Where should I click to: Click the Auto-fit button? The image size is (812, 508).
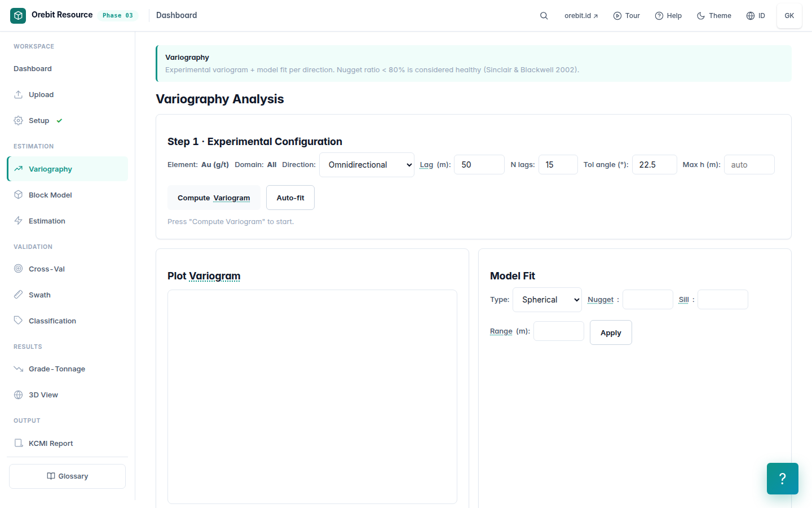(x=290, y=198)
